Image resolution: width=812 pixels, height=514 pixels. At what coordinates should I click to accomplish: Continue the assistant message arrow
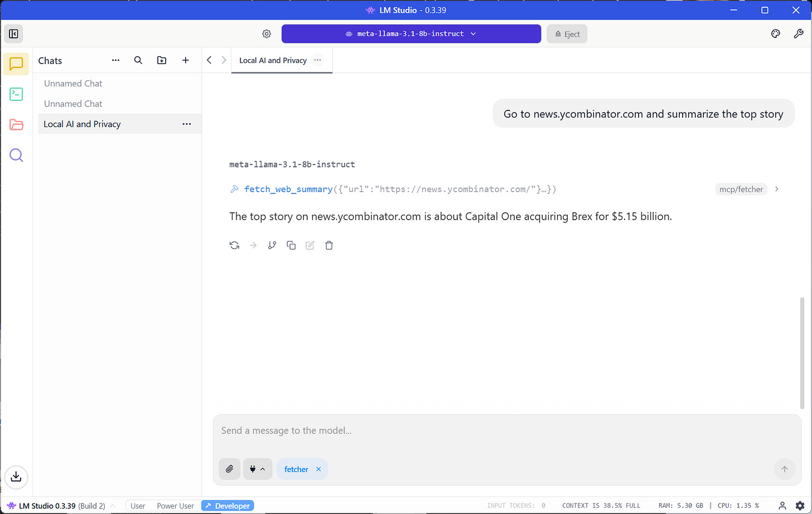pos(253,245)
